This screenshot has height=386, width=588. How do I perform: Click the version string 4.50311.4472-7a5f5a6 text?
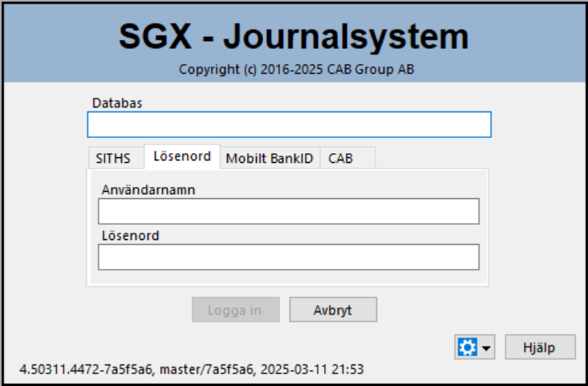[86, 369]
